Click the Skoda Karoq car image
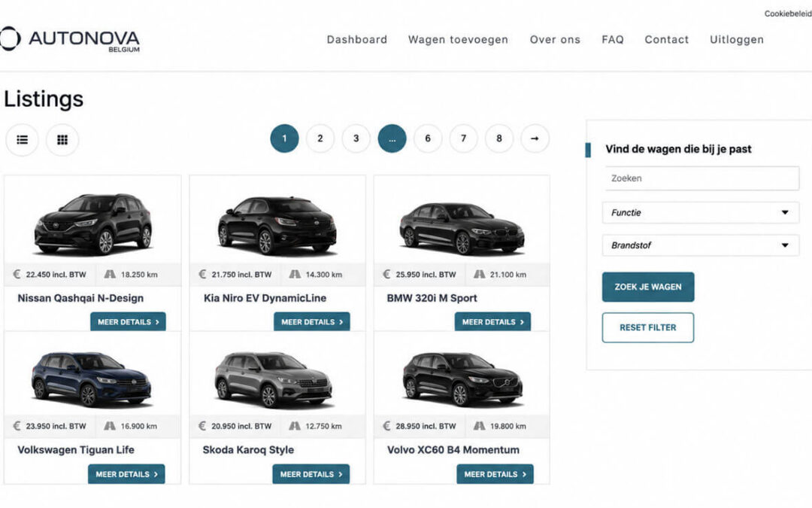Viewport: 812px width, 508px height. (x=274, y=379)
